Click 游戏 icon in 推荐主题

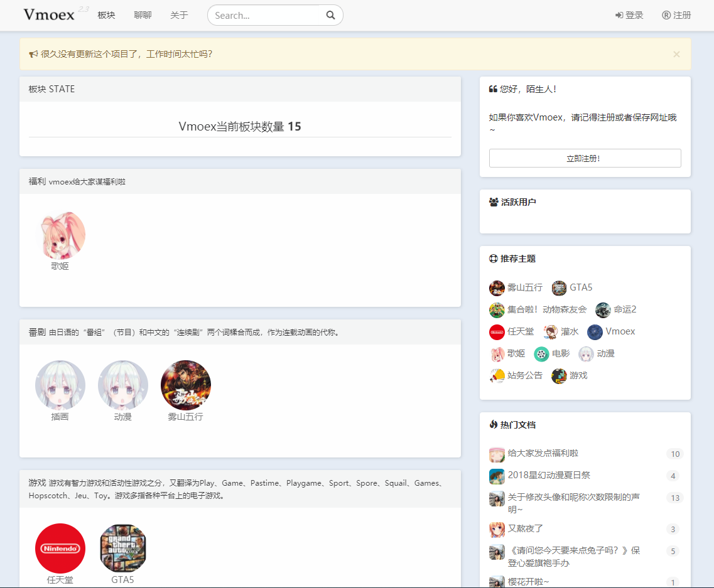coord(559,376)
